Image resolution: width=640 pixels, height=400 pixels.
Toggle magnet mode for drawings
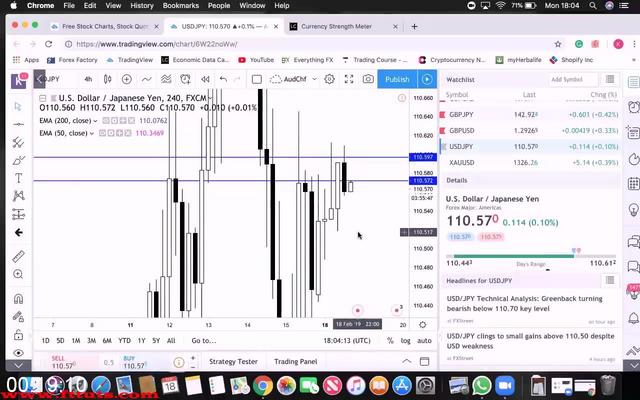tap(18, 299)
